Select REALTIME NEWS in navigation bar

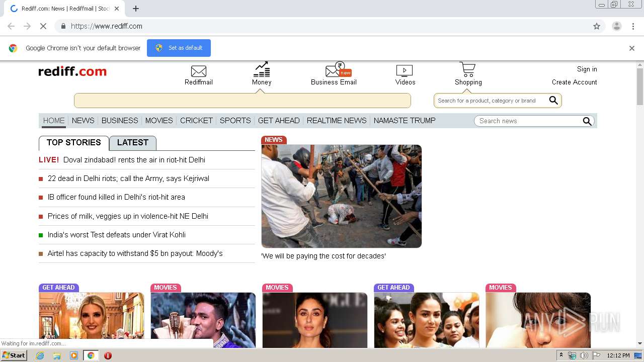[337, 121]
